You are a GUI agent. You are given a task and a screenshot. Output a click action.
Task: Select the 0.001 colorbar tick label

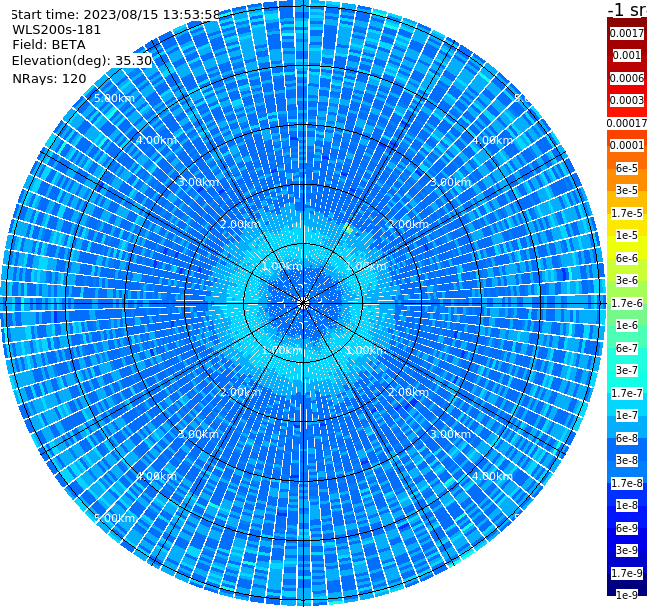pos(627,55)
